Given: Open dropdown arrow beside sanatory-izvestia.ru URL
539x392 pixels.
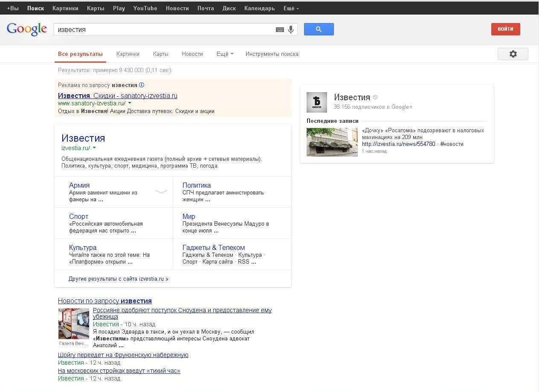Looking at the screenshot, I should pos(130,103).
